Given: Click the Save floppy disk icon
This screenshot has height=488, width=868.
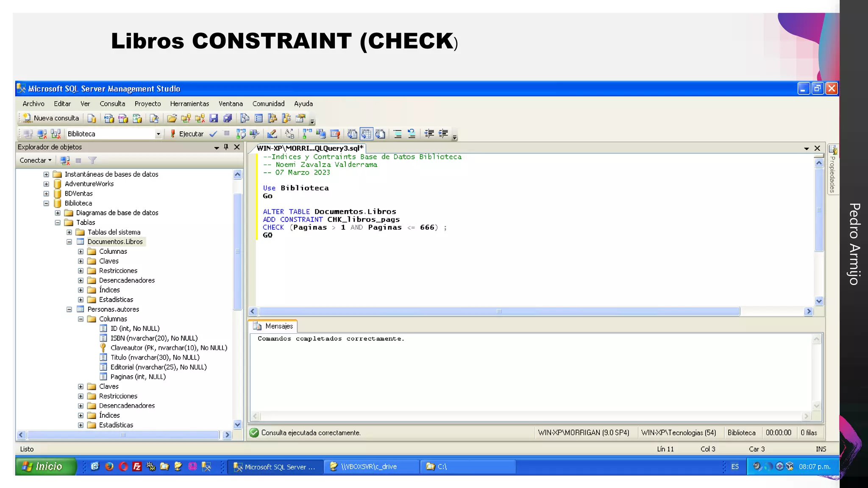Looking at the screenshot, I should click(x=214, y=119).
